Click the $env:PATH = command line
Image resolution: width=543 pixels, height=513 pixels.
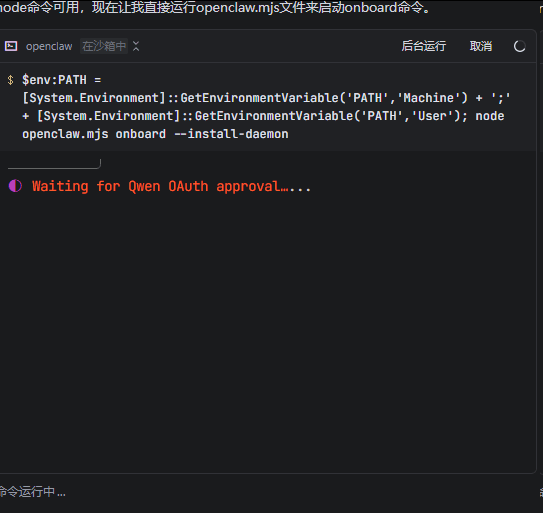[x=62, y=80]
